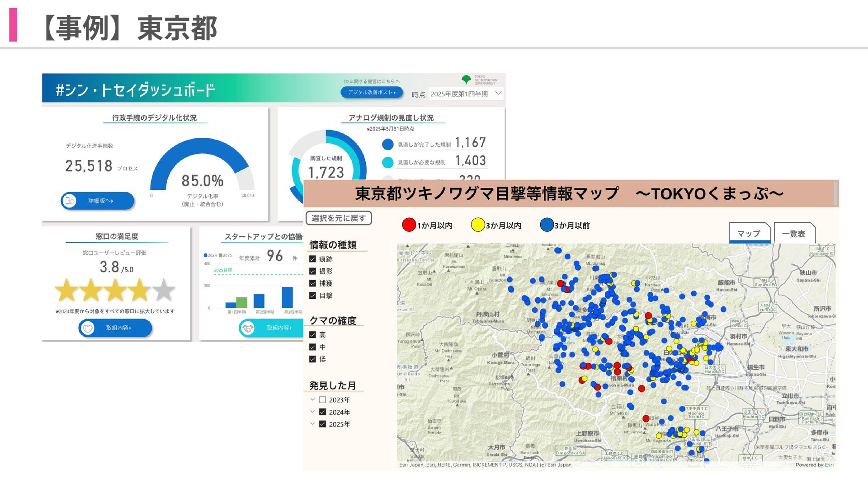Uncheck the 高 bear certainty checkbox

pos(312,335)
